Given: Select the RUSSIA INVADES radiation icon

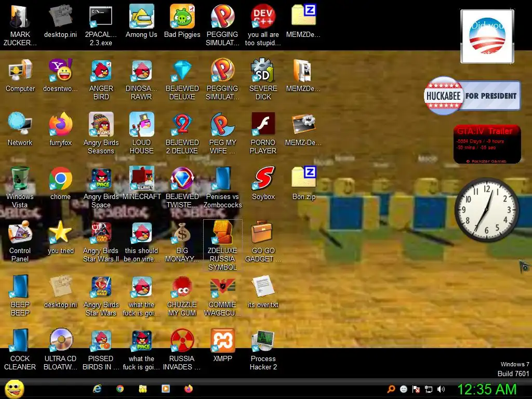Looking at the screenshot, I should click(182, 350).
